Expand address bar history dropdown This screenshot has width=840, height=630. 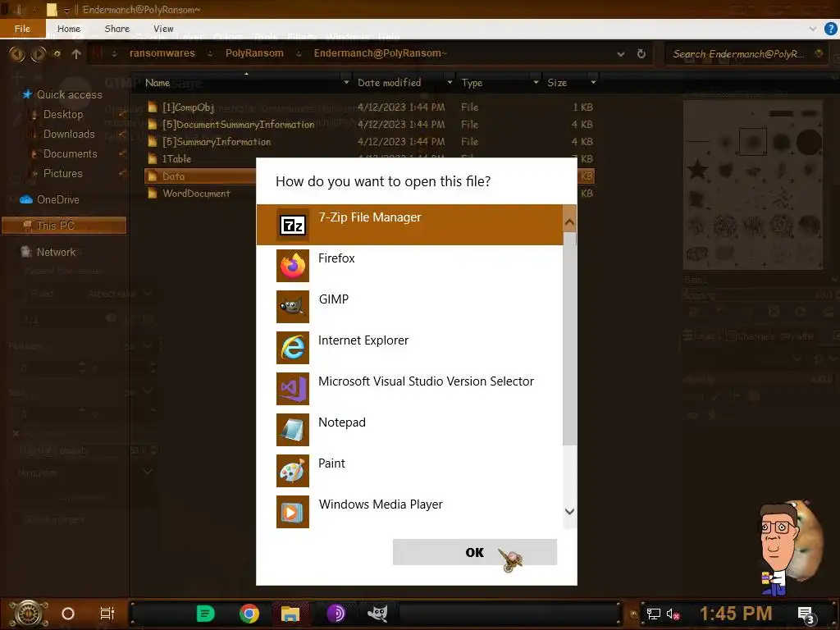point(621,54)
